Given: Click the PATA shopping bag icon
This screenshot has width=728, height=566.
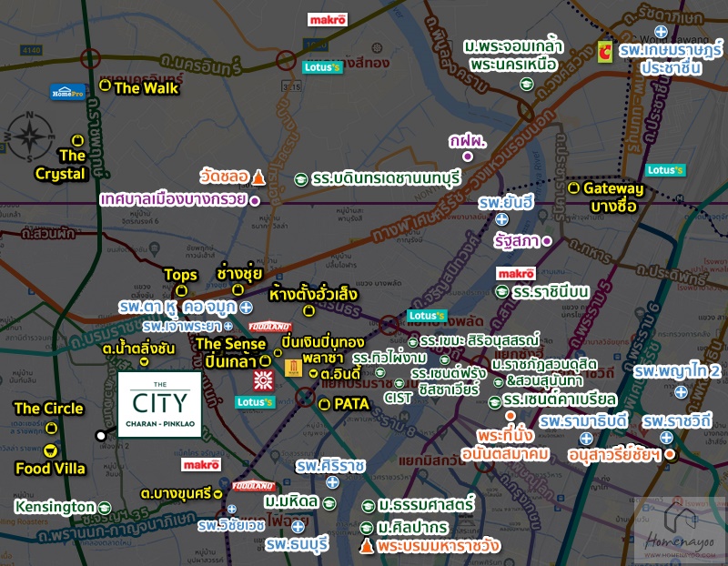Looking at the screenshot, I should [324, 404].
